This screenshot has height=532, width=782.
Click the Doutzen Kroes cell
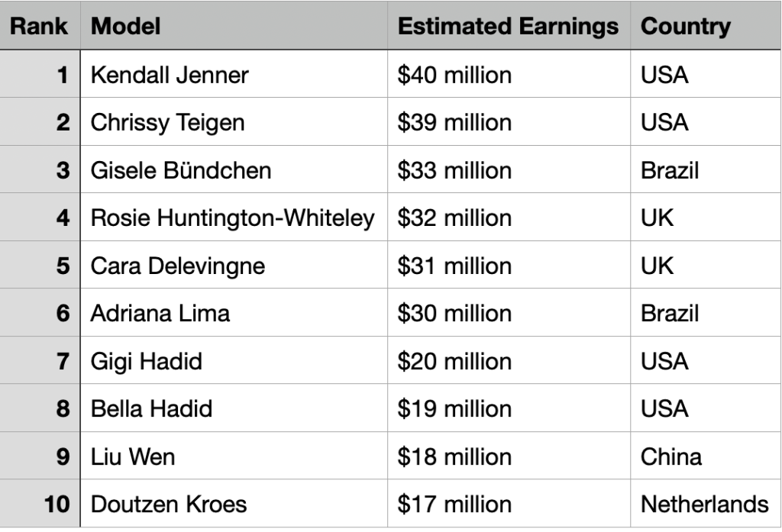168,504
